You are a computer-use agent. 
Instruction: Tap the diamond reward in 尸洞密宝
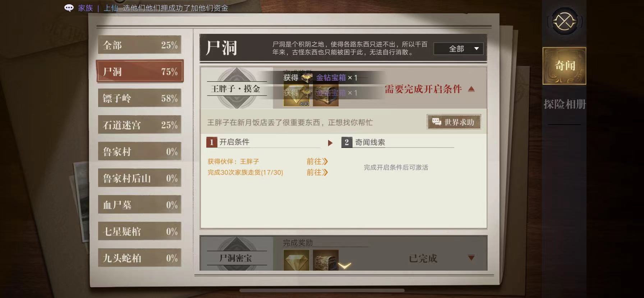[296, 260]
